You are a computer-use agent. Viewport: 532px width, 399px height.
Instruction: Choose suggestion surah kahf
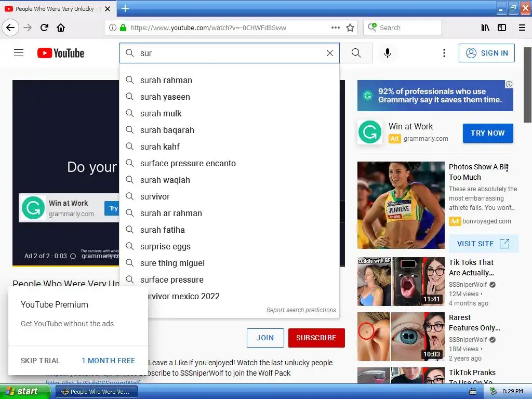tap(229, 147)
